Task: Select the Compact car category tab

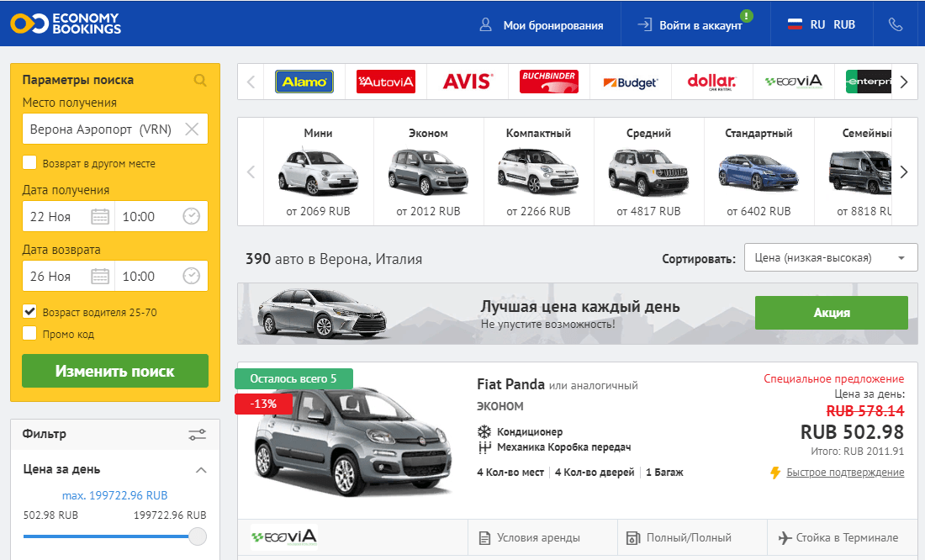Action: (538, 171)
